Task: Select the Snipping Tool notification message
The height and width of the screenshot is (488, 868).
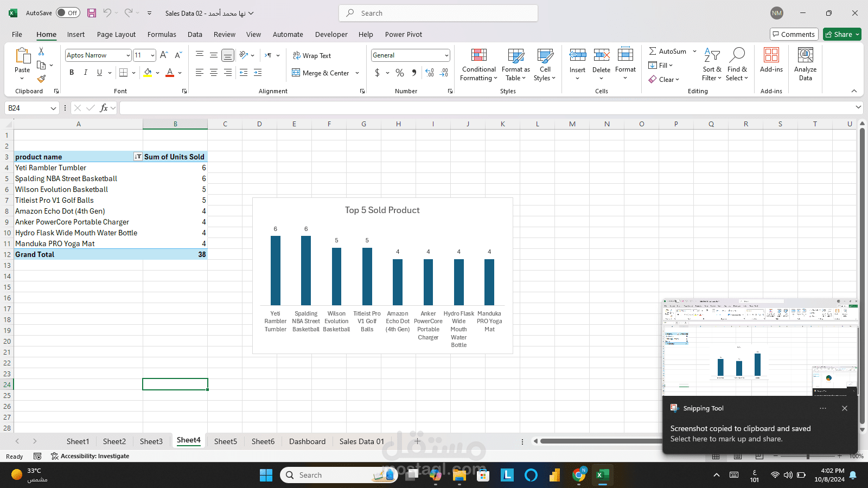Action: 741,433
